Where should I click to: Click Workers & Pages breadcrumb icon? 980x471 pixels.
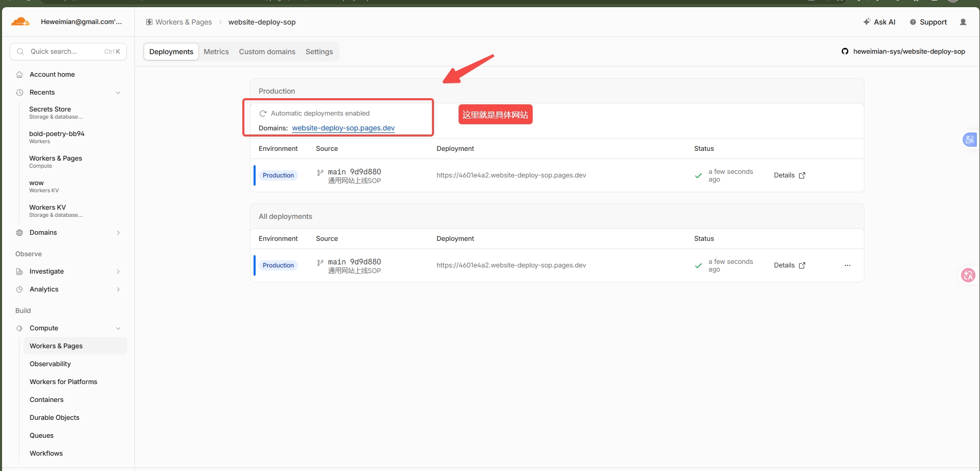pos(149,22)
